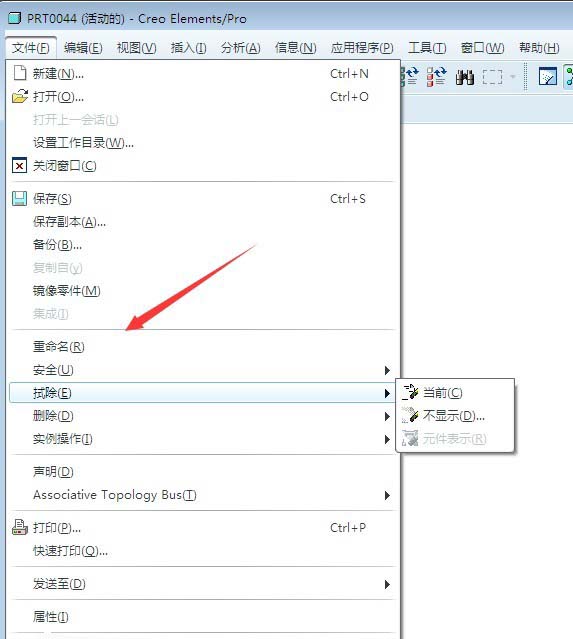Screen dimensions: 573x639
Task: Open the 文件(F) menu
Action: pyautogui.click(x=31, y=48)
